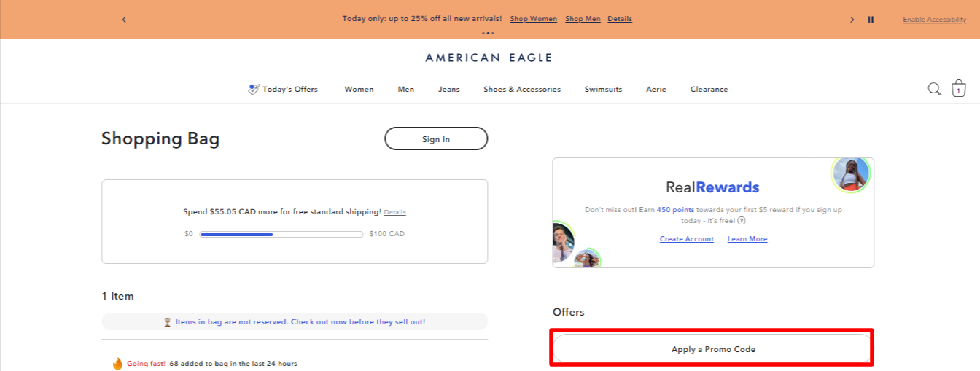The width and height of the screenshot is (980, 371).
Task: Show the previous promo banner message
Action: pos(124,20)
